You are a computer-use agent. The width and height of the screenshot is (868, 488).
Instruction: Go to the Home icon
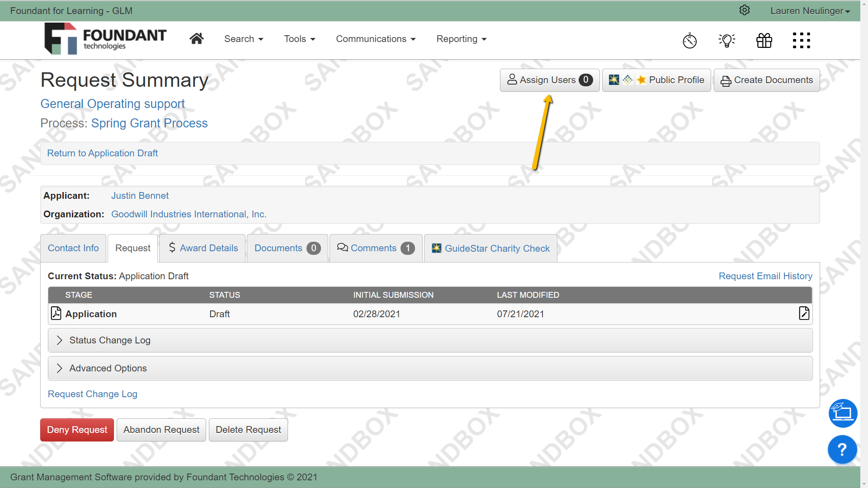197,39
